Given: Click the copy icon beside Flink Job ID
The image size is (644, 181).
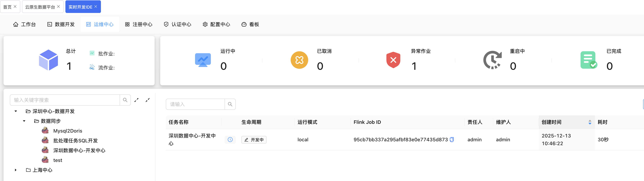Looking at the screenshot, I should [x=451, y=140].
